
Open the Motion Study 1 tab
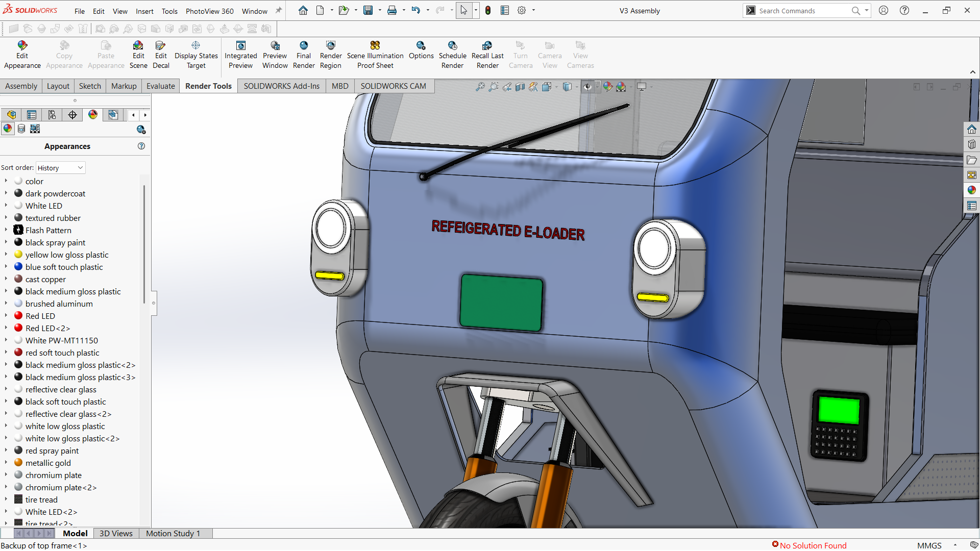(x=173, y=533)
